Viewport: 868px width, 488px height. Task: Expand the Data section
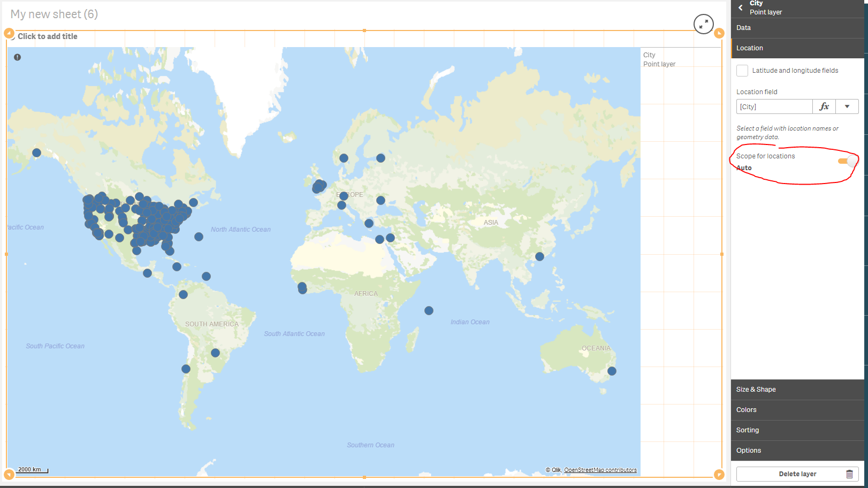coord(797,28)
